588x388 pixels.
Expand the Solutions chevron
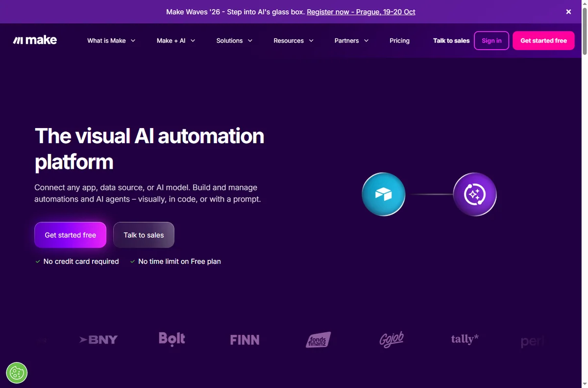(250, 41)
